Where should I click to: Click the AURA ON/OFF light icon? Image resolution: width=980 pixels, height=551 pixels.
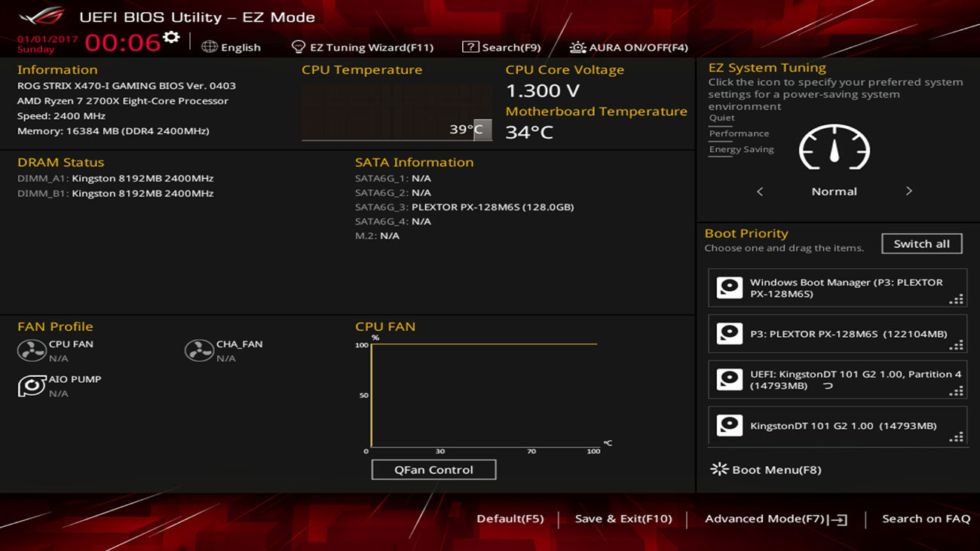pyautogui.click(x=577, y=47)
